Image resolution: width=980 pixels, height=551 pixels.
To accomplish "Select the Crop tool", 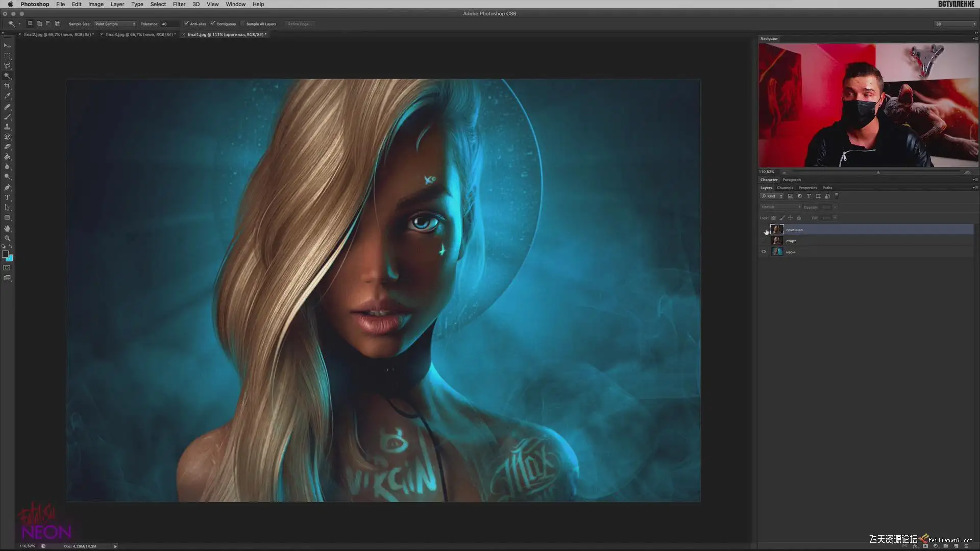I will coord(7,86).
